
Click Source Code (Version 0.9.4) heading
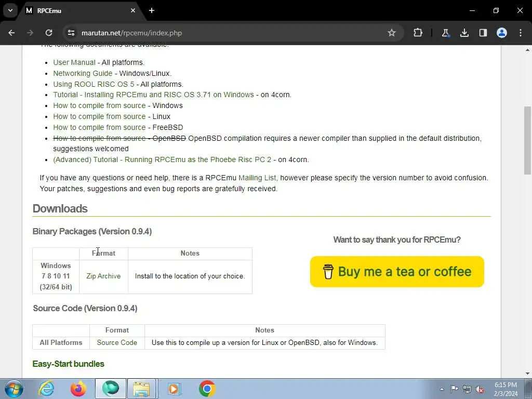pyautogui.click(x=85, y=309)
